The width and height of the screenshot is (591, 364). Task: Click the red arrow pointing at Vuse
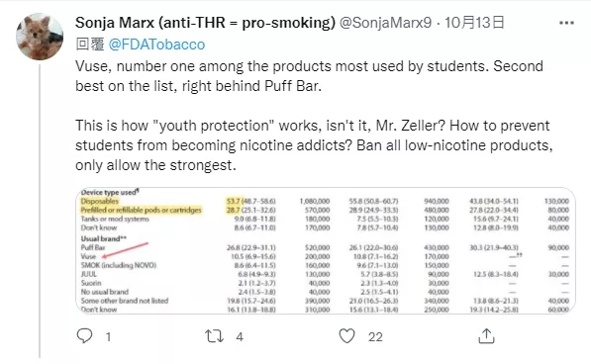pos(125,250)
